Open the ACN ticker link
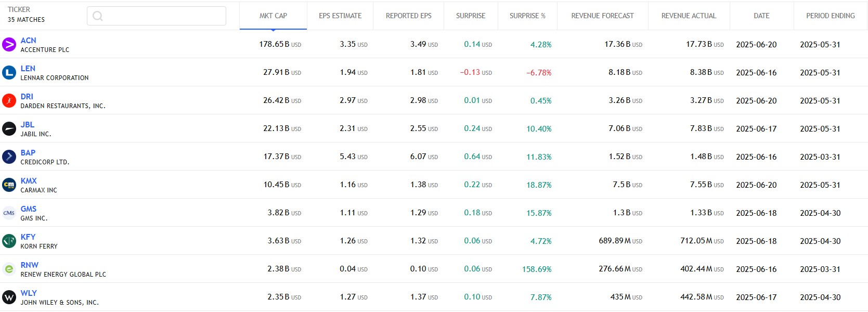Viewport: 868px width, 312px height. (x=29, y=41)
